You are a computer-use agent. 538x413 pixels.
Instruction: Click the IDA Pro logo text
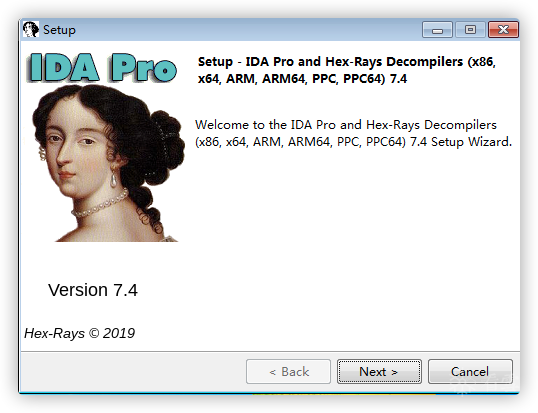[102, 68]
